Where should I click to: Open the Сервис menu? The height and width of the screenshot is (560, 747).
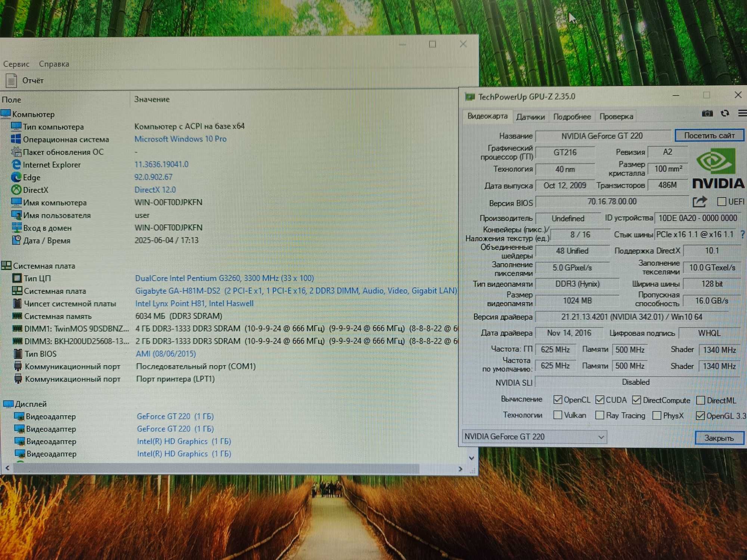16,64
